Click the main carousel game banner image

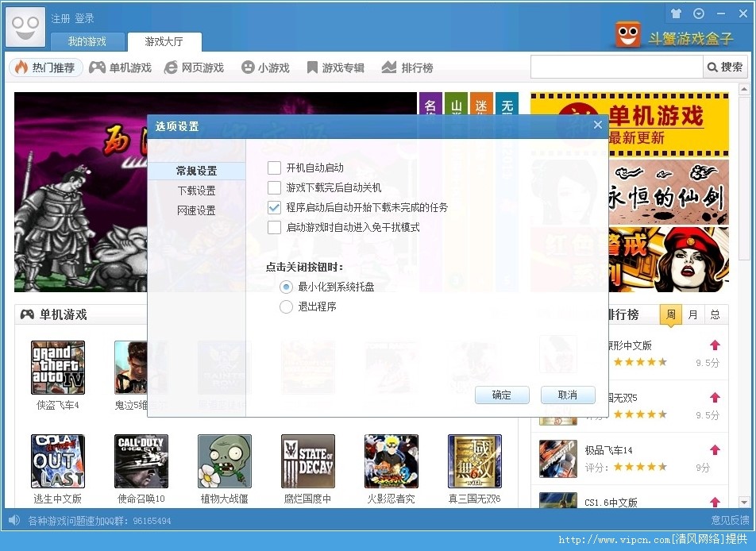pos(80,192)
